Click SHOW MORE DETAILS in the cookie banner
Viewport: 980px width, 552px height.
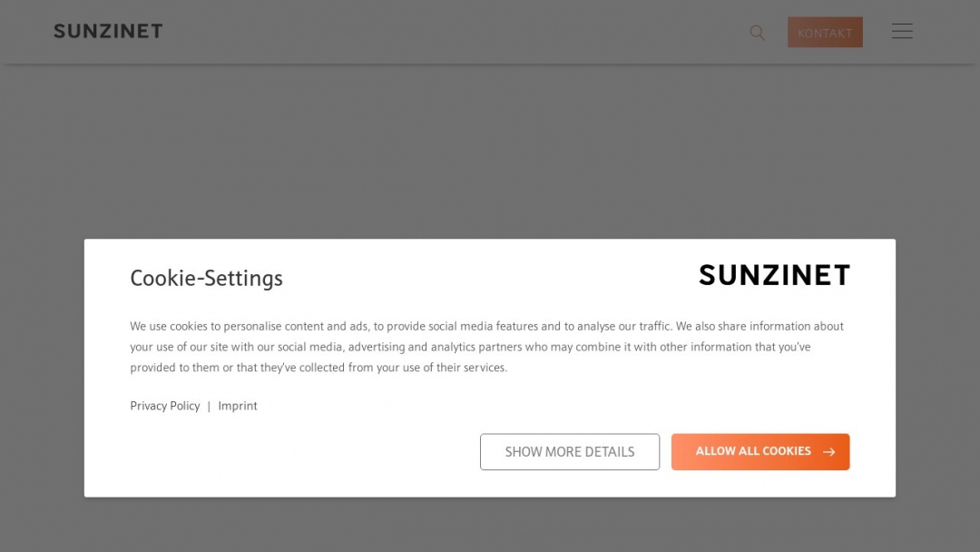tap(570, 451)
